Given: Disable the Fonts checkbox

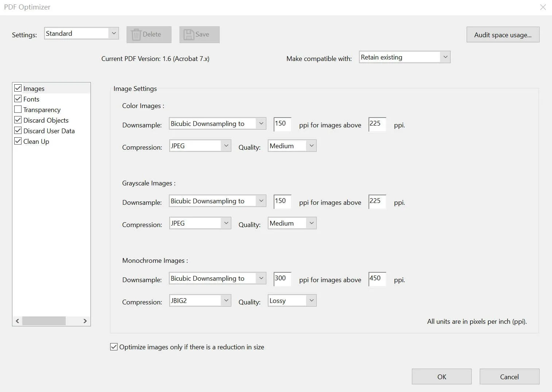Looking at the screenshot, I should pos(18,99).
